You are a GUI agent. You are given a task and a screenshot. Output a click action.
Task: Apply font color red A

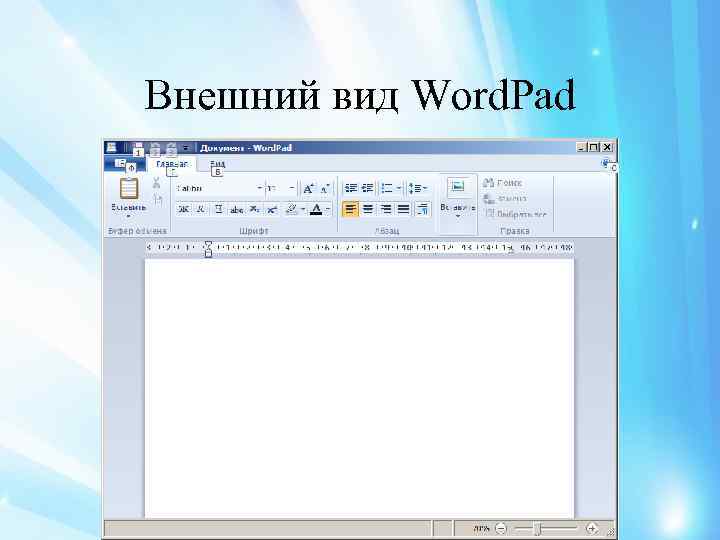(316, 210)
